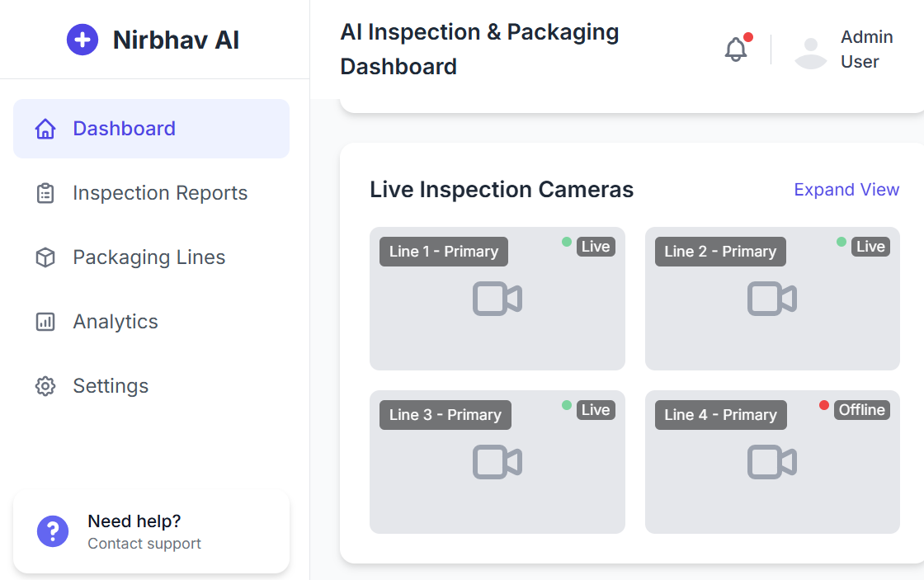924x580 pixels.
Task: Click the question mark help icon
Action: tap(53, 531)
